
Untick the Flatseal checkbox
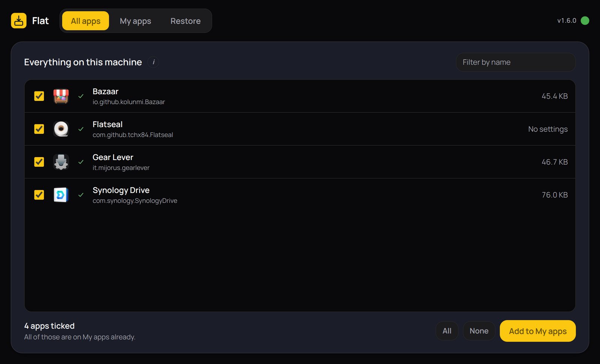[39, 129]
